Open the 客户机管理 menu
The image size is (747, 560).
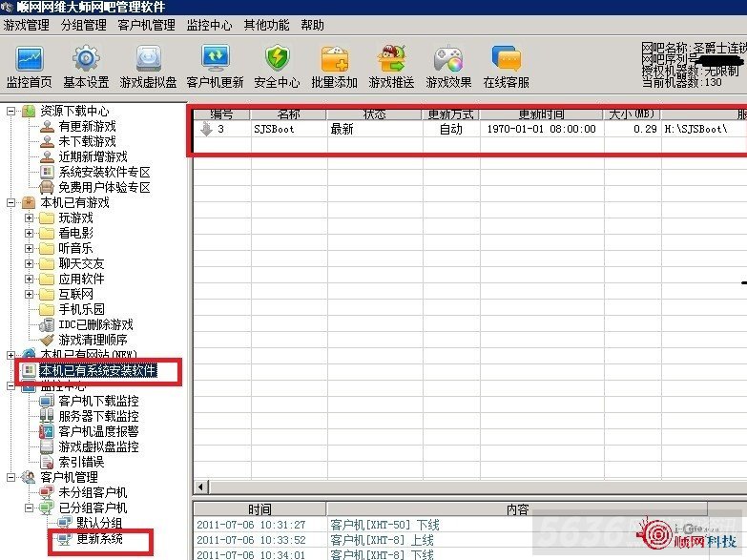[147, 25]
